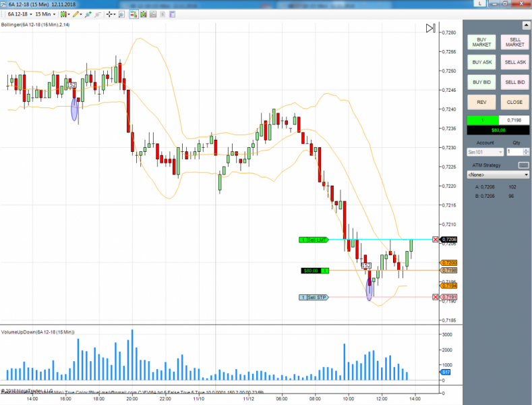Click green position size 1 box

(x=483, y=120)
